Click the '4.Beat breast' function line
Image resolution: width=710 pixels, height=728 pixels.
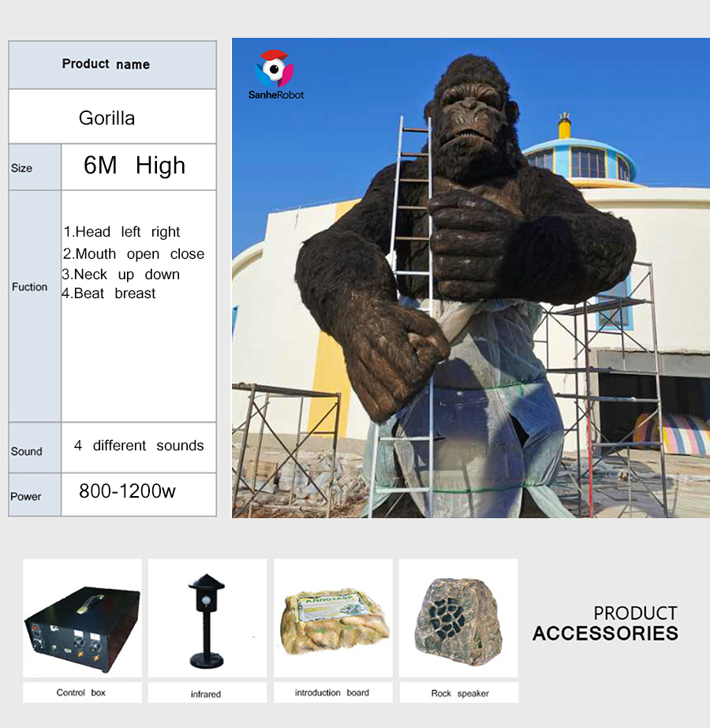(109, 293)
